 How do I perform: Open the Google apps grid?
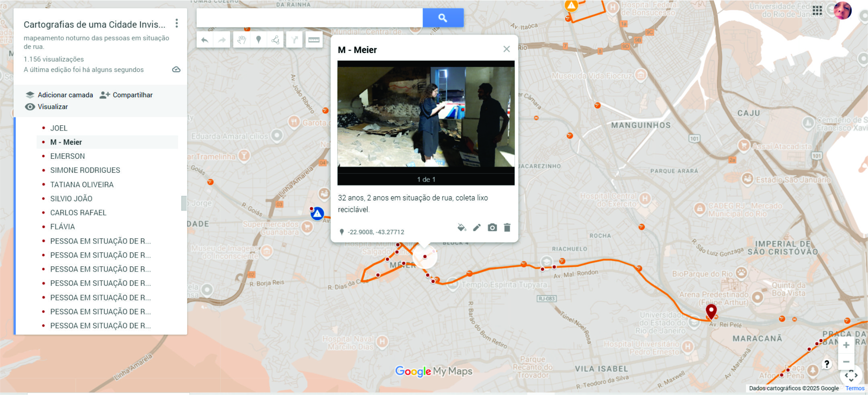[x=817, y=10]
